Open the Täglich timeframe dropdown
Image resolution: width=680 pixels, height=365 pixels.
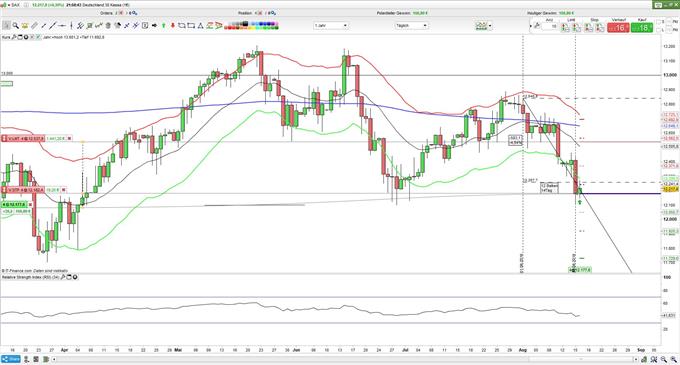coord(411,26)
